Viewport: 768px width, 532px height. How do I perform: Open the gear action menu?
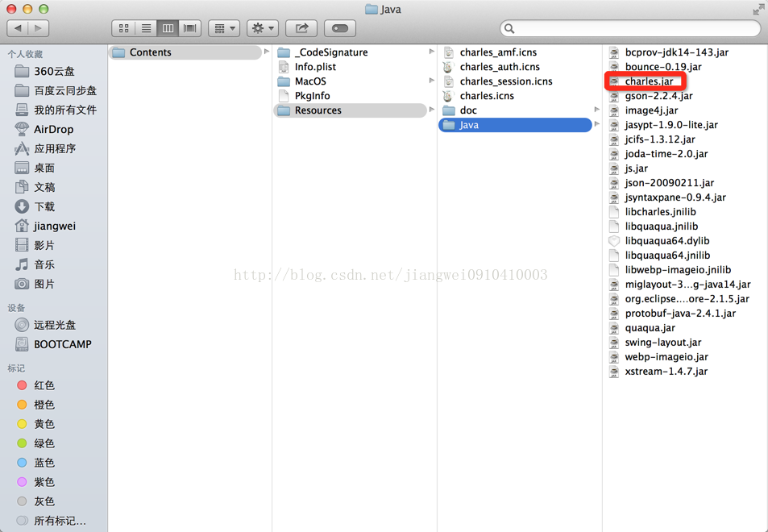click(263, 28)
